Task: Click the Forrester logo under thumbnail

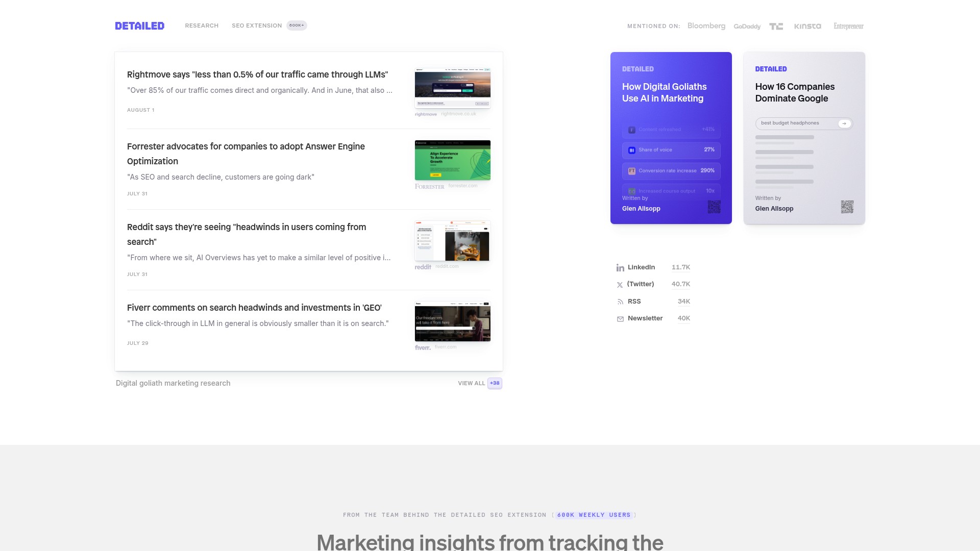Action: [429, 186]
